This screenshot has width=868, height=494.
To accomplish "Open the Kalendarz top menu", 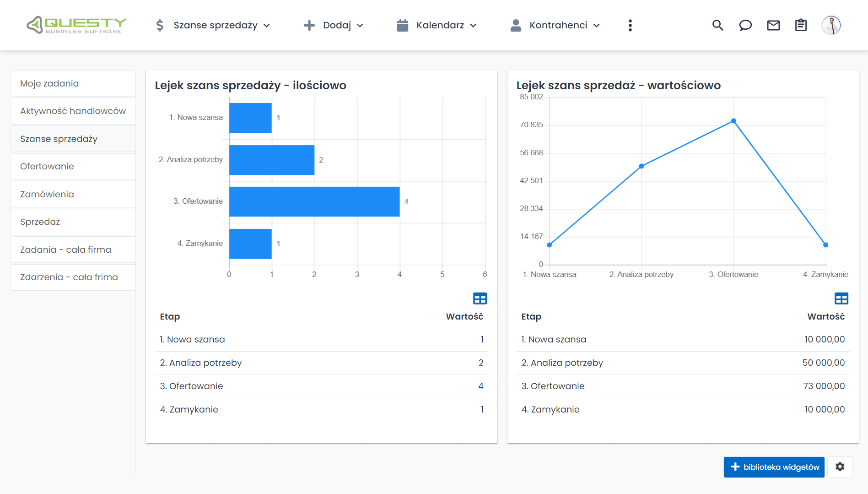I will 437,25.
